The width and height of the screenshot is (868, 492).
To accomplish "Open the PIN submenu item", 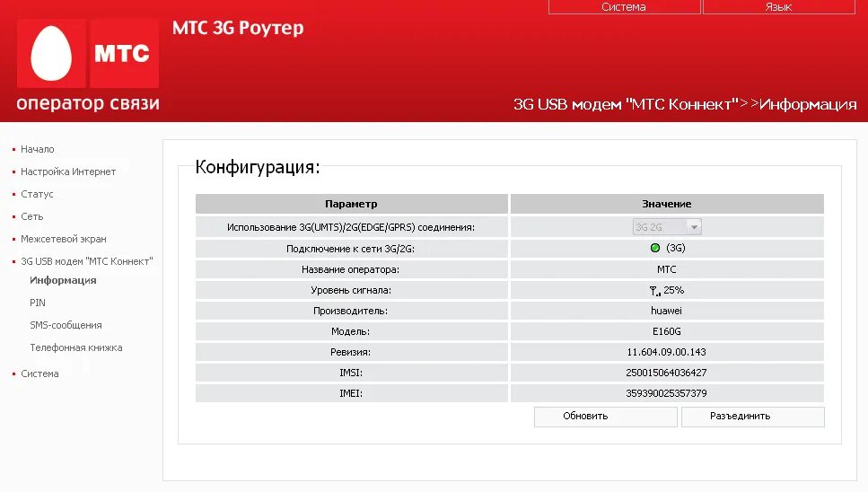I will pyautogui.click(x=38, y=303).
